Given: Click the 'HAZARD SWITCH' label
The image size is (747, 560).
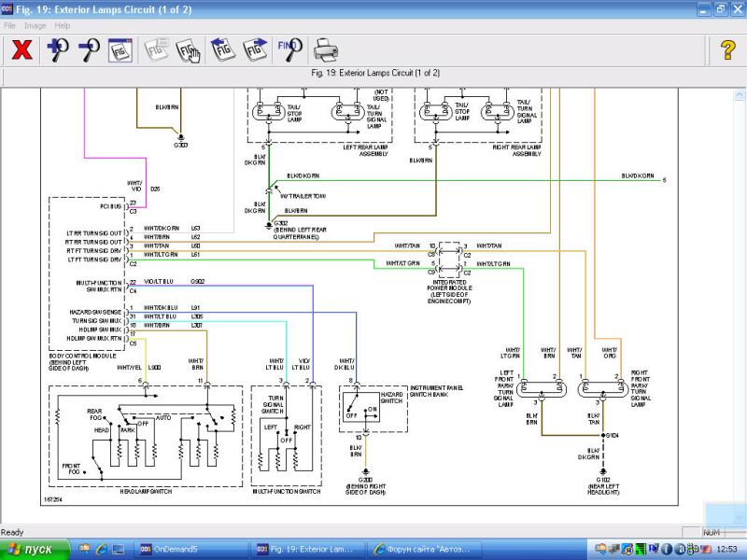Looking at the screenshot, I should coord(391,398).
